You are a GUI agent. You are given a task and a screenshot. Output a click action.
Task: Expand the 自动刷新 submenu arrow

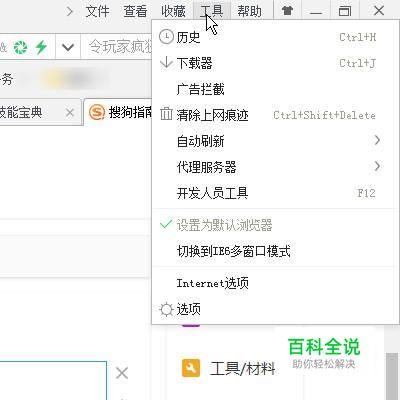point(377,140)
